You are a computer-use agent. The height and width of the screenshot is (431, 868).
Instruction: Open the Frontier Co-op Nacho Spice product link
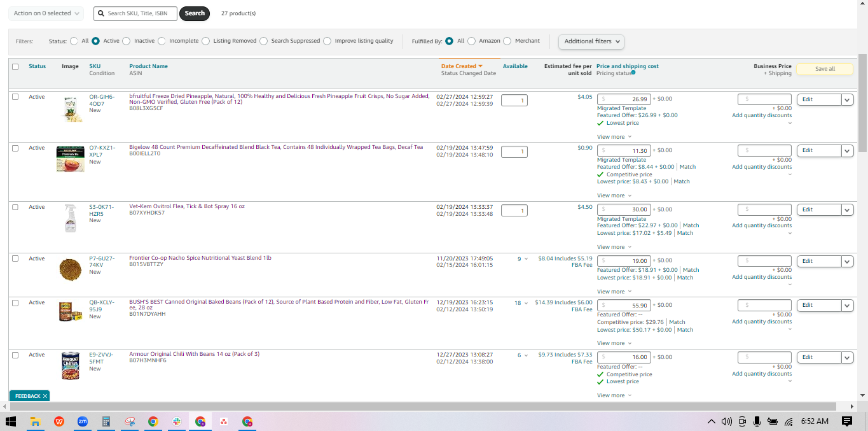coord(200,258)
